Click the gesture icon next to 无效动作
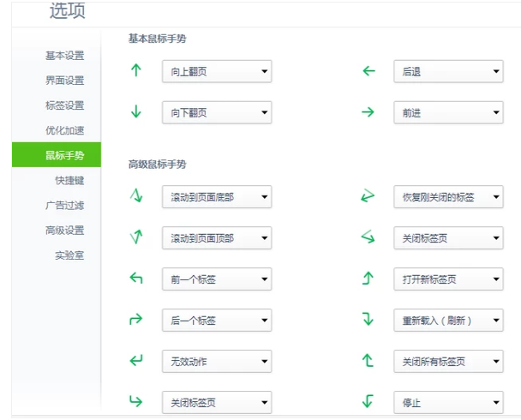This screenshot has width=521, height=420. point(135,361)
